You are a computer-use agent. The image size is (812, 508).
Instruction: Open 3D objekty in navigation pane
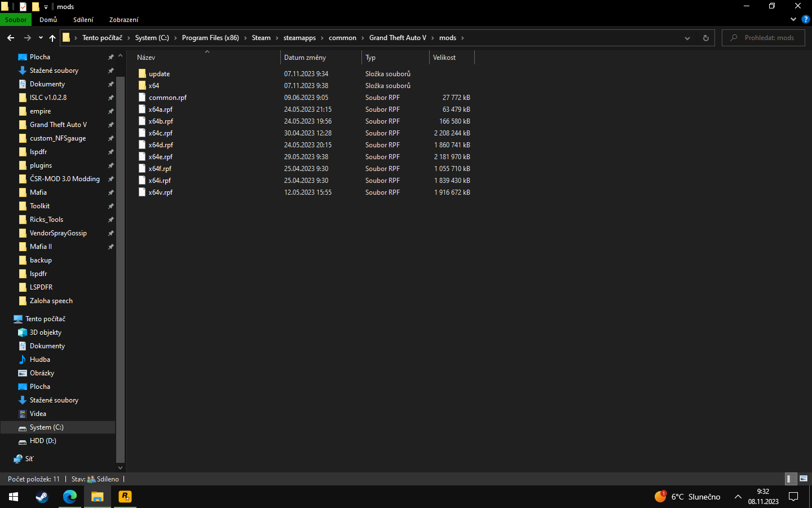click(x=46, y=332)
